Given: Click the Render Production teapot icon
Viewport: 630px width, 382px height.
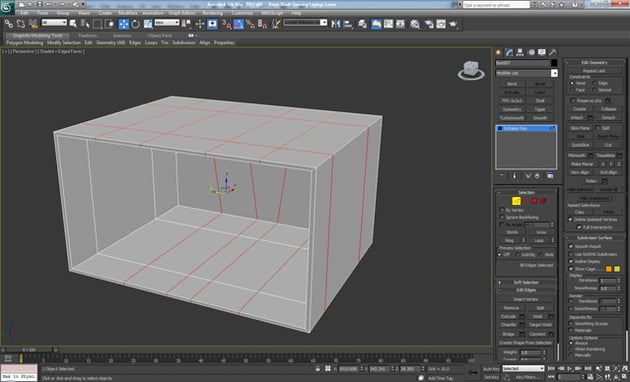Looking at the screenshot, I should (454, 24).
